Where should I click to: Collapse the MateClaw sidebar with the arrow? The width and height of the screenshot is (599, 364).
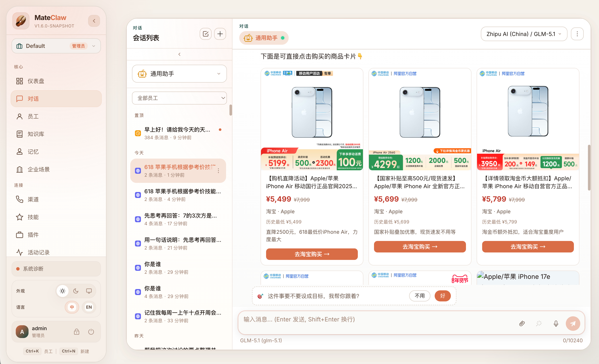click(x=94, y=21)
